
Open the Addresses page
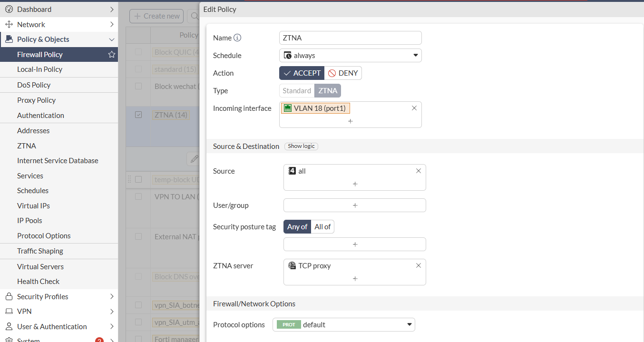click(59, 130)
